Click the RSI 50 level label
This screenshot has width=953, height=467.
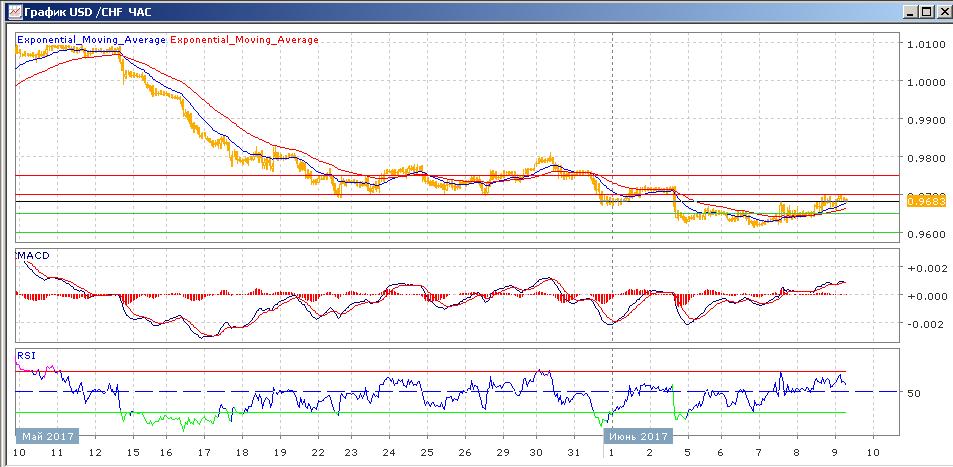[913, 393]
